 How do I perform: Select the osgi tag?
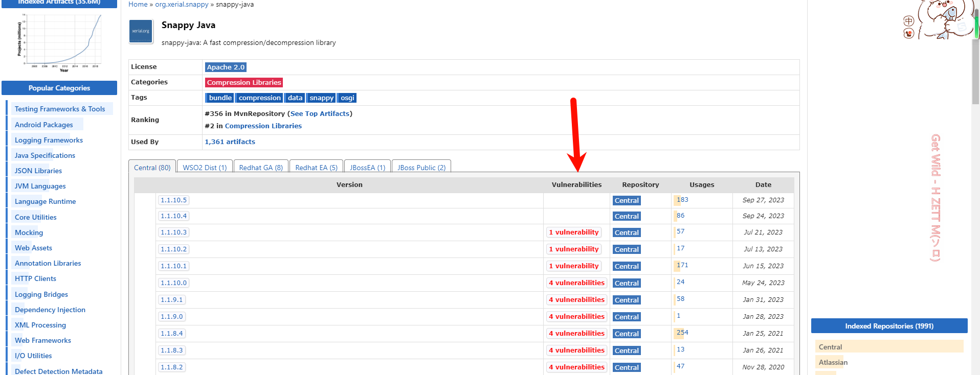pos(347,98)
